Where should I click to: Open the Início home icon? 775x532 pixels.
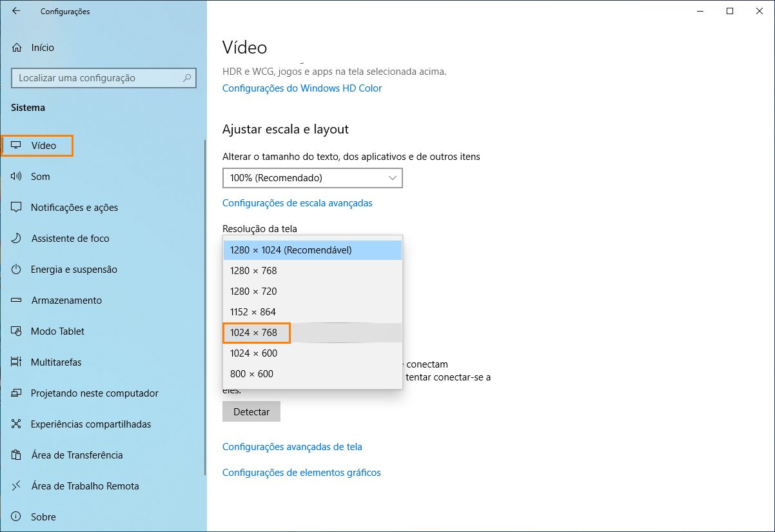click(17, 48)
